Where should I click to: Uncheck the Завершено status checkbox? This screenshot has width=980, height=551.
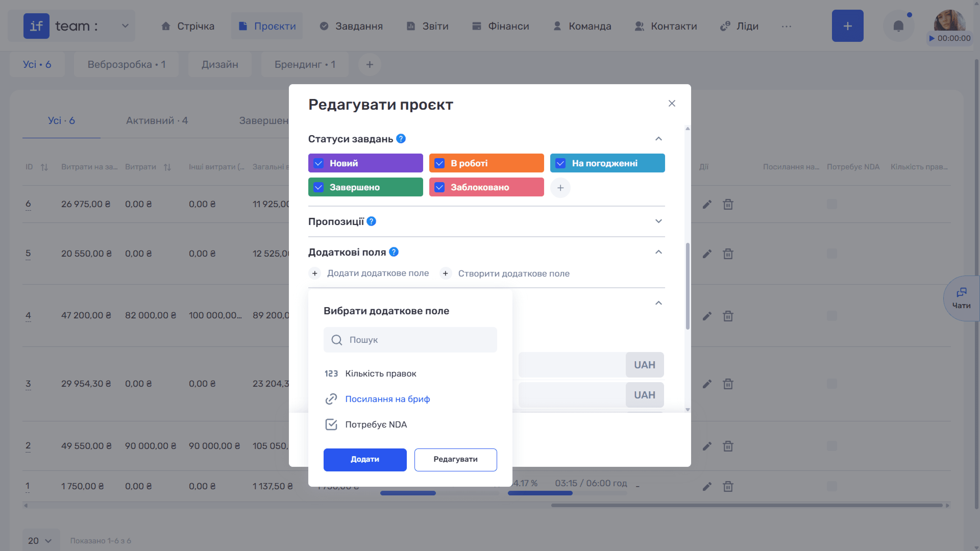click(x=318, y=187)
